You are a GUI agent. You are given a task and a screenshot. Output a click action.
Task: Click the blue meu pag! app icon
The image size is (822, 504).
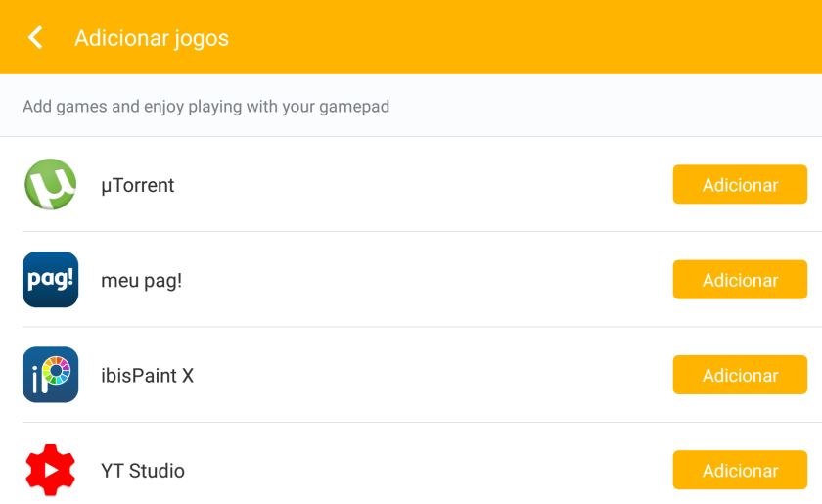click(50, 280)
